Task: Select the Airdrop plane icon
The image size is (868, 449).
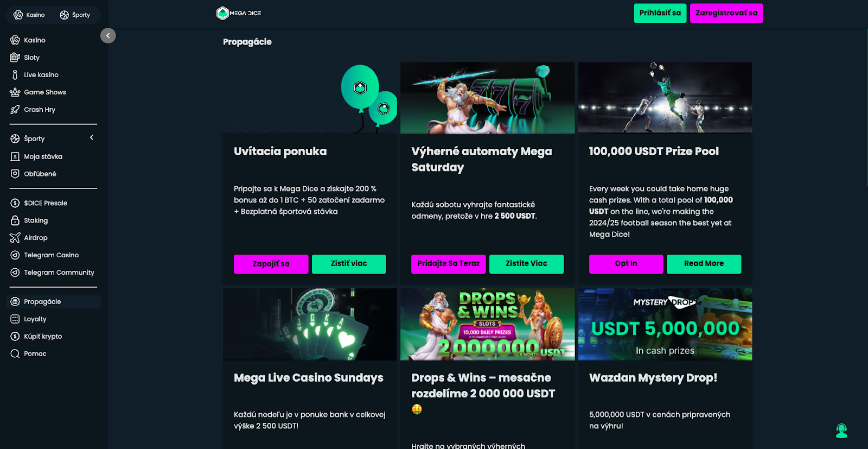Action: pyautogui.click(x=15, y=238)
